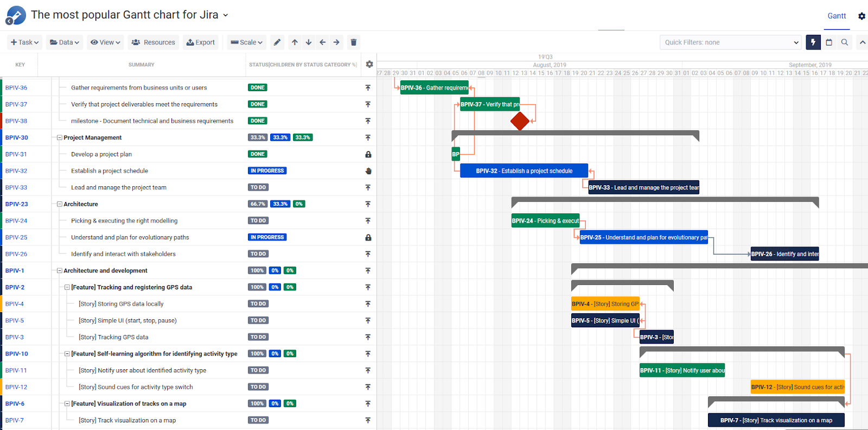Switch to the Gantt tab
The height and width of the screenshot is (430, 868).
pos(837,16)
